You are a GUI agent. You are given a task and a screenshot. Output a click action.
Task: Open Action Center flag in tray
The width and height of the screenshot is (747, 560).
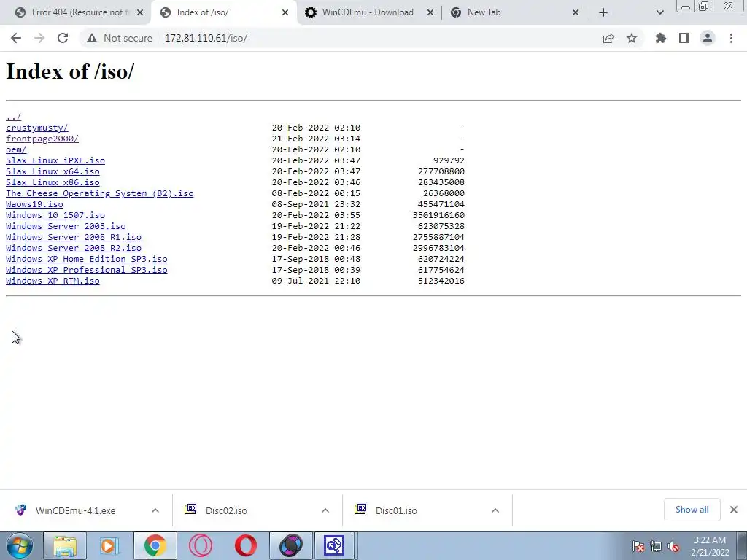click(x=638, y=546)
